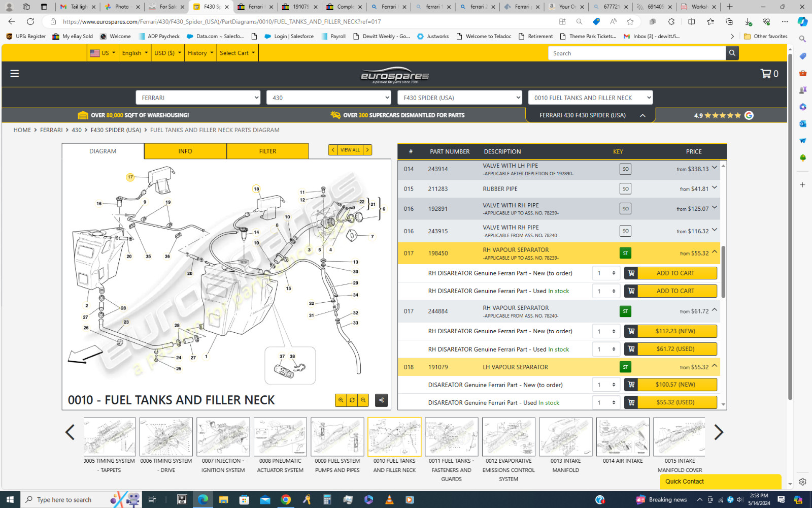Click the cart icon for $61.72 (USED)

point(631,349)
